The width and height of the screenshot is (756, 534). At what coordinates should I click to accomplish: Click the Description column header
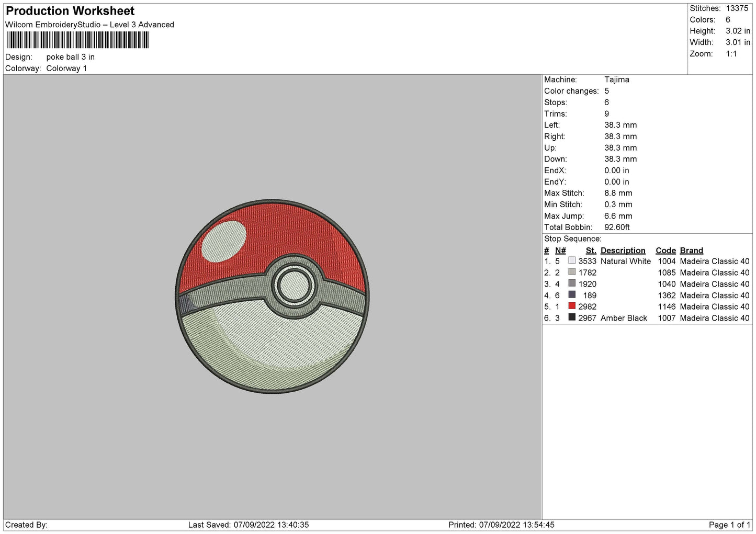tap(623, 251)
